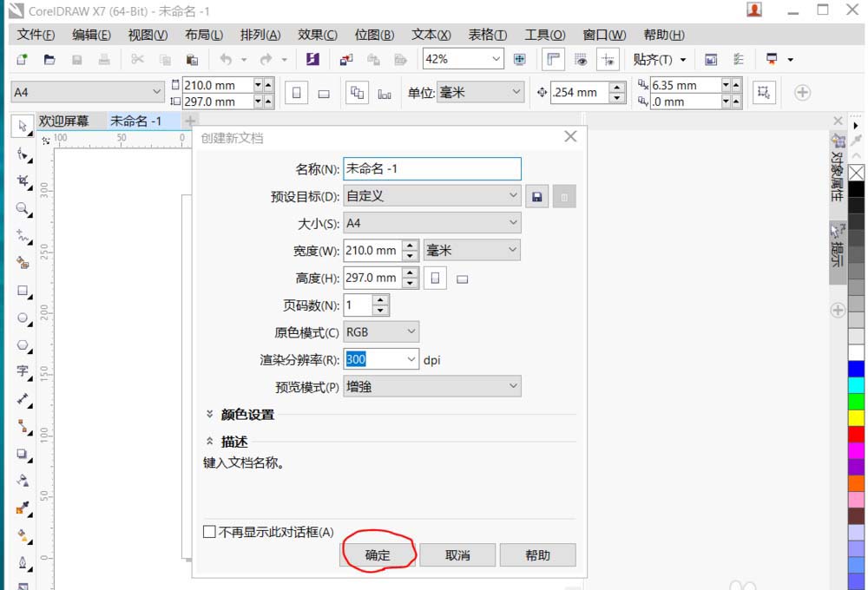Open the 预设目标 dropdown
This screenshot has height=590, width=868.
[x=514, y=196]
